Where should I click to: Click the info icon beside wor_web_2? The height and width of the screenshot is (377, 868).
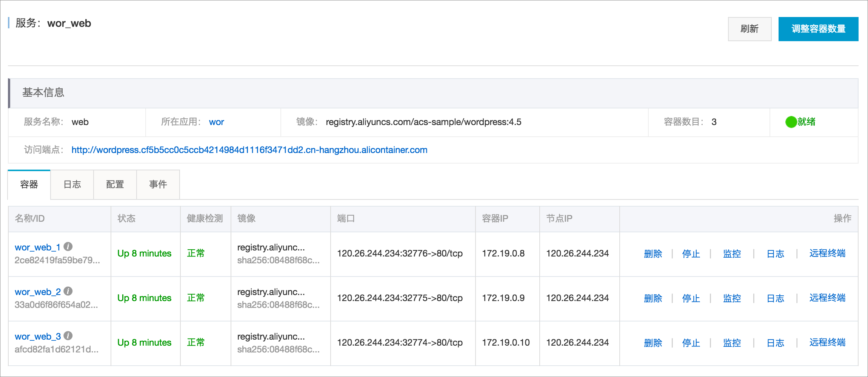pyautogui.click(x=68, y=291)
